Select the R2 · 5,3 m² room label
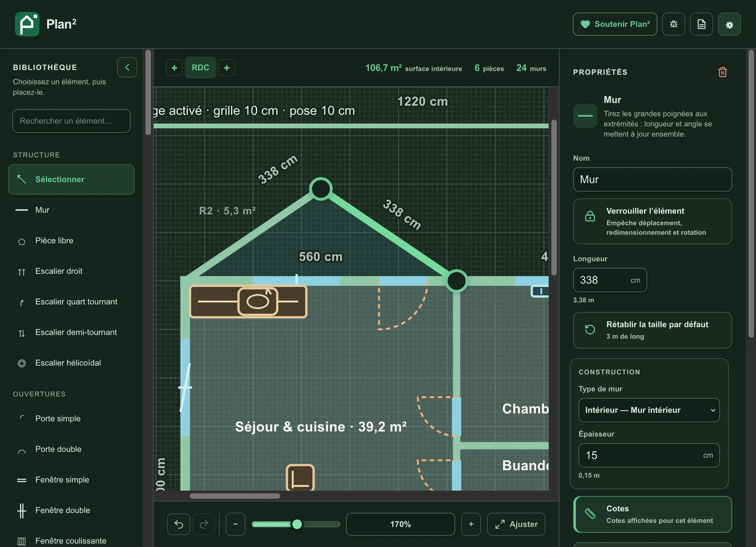Image resolution: width=756 pixels, height=547 pixels. (227, 211)
